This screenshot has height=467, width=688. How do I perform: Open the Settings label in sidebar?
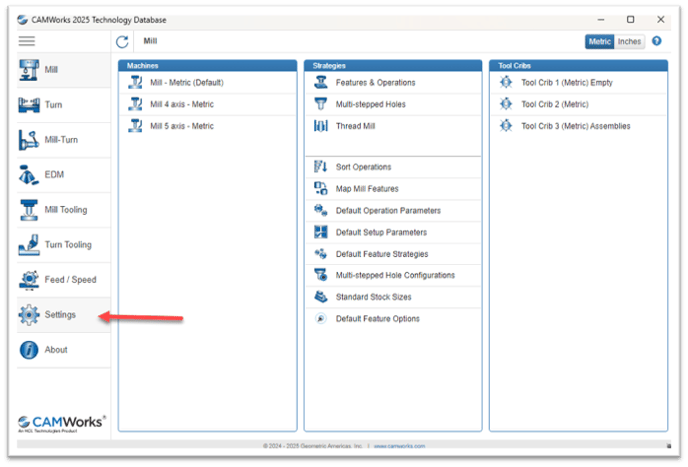[x=60, y=315]
